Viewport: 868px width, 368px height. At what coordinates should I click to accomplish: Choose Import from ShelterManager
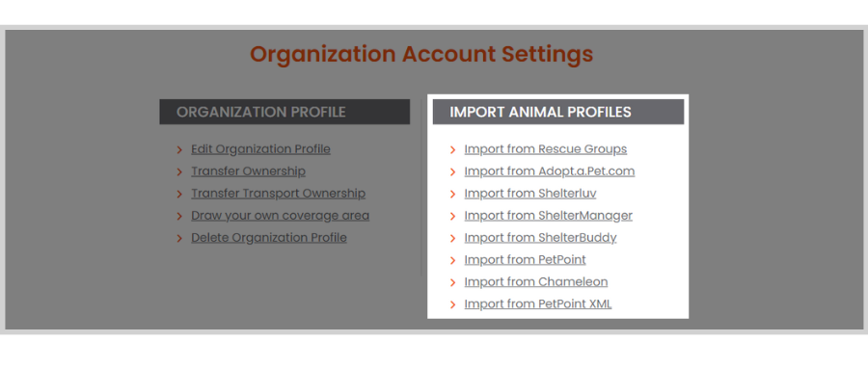548,216
